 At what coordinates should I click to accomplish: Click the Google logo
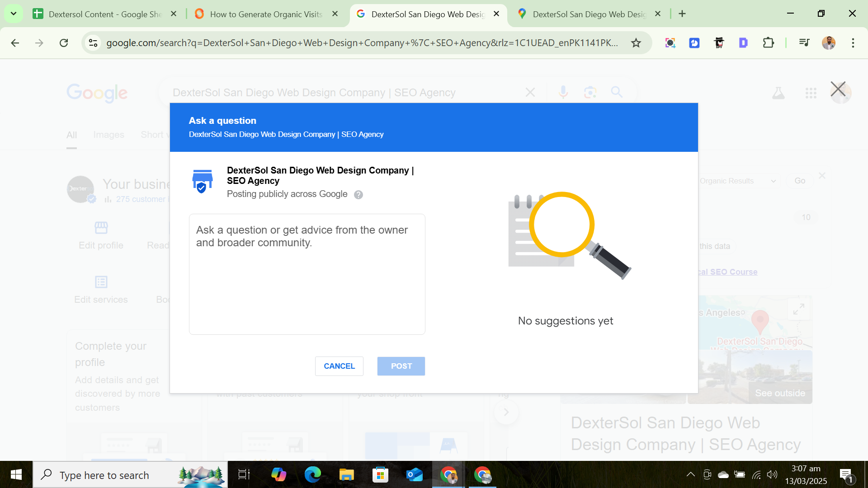click(97, 93)
